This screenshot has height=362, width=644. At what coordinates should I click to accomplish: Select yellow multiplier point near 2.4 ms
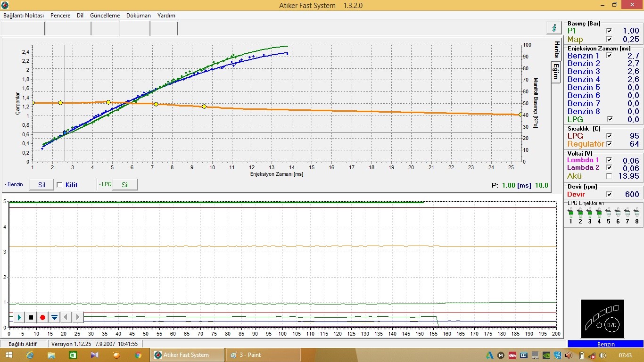click(x=60, y=103)
